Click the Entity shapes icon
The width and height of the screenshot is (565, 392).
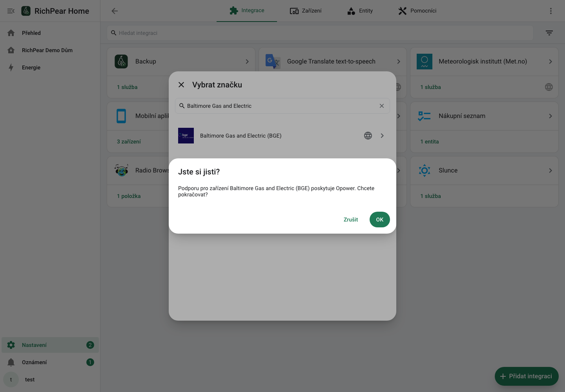tap(351, 11)
